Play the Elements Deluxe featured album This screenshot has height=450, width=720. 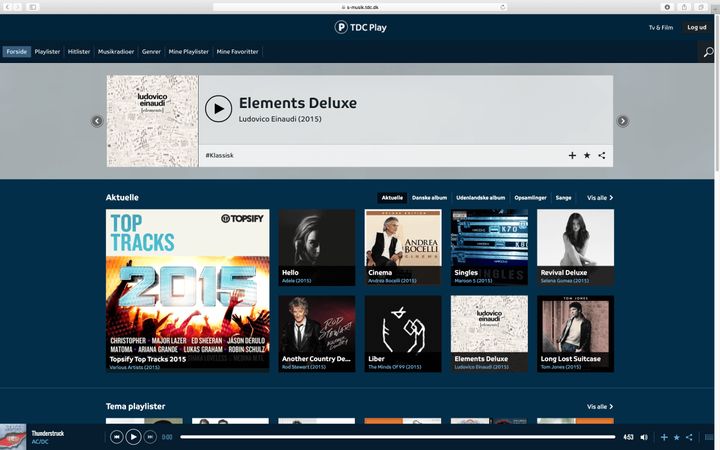[218, 109]
